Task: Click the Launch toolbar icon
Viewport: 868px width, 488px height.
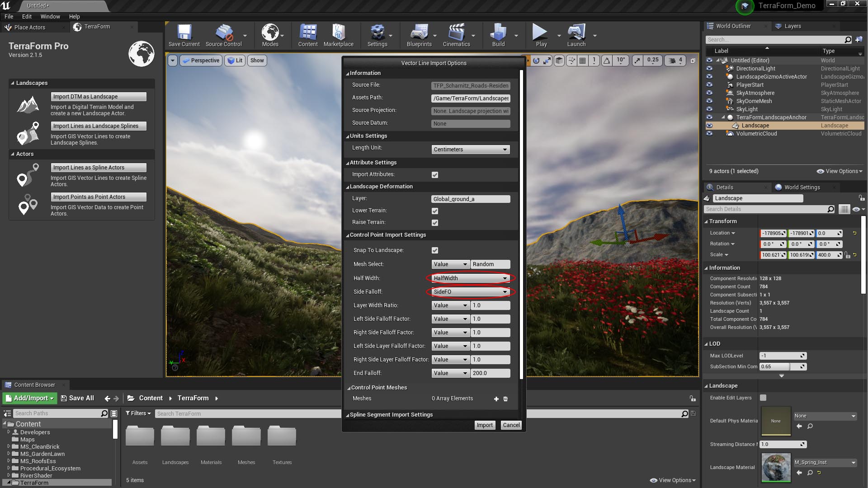Action: click(576, 35)
